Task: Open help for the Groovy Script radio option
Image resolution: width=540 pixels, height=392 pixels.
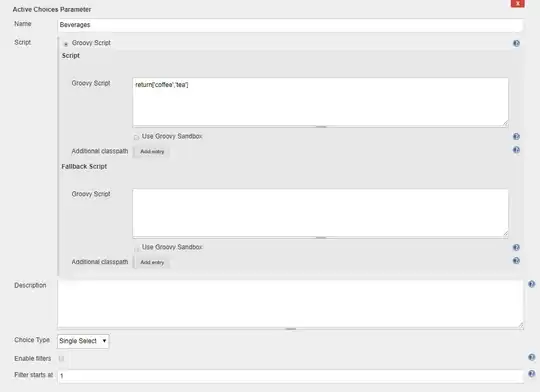Action: 516,43
